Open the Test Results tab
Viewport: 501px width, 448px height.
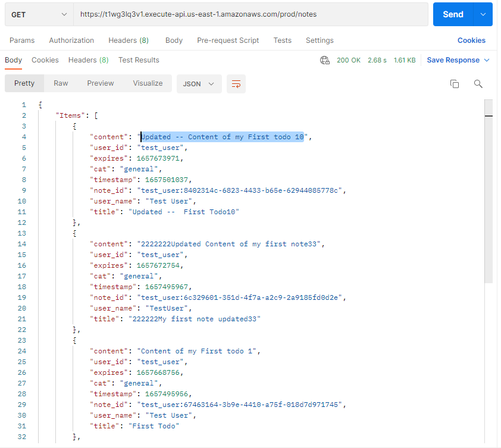pyautogui.click(x=139, y=60)
